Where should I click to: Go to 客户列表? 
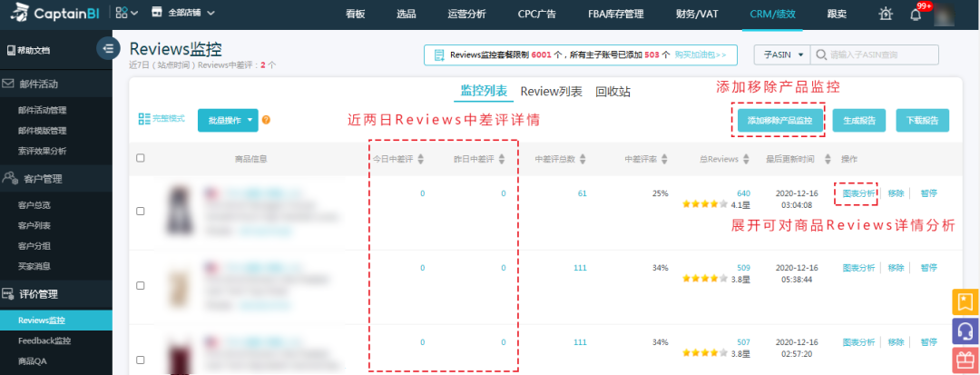coord(34,225)
